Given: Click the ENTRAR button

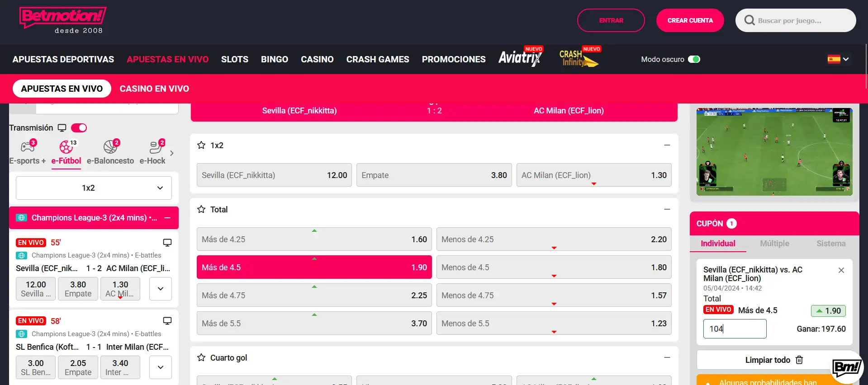Looking at the screenshot, I should 611,20.
